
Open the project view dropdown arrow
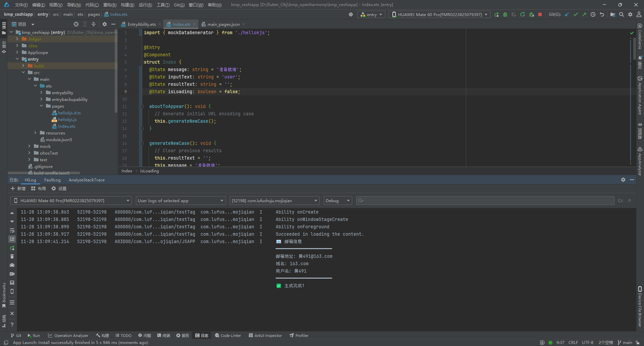[x=33, y=24]
